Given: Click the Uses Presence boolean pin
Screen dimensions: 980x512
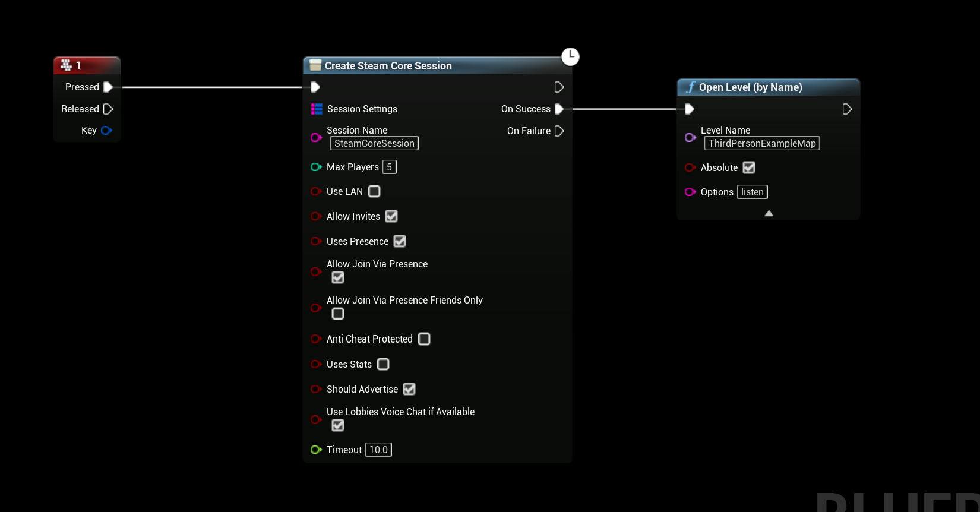Looking at the screenshot, I should 316,242.
